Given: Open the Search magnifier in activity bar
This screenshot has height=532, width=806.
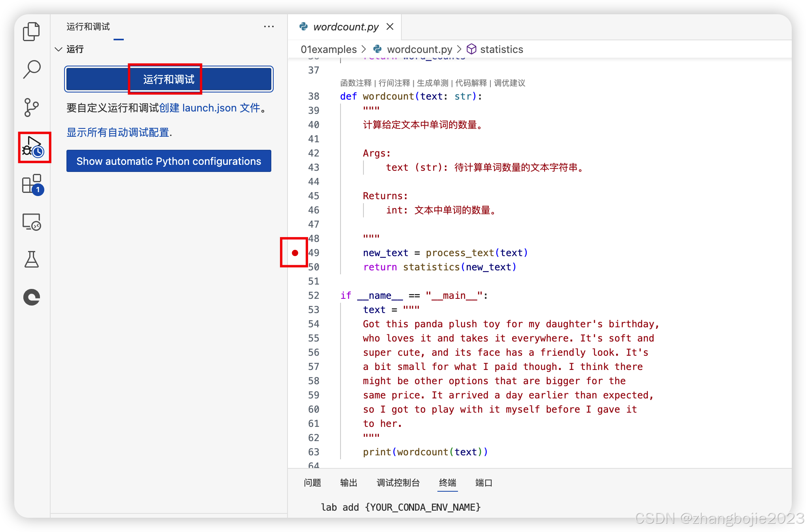Looking at the screenshot, I should [x=32, y=69].
